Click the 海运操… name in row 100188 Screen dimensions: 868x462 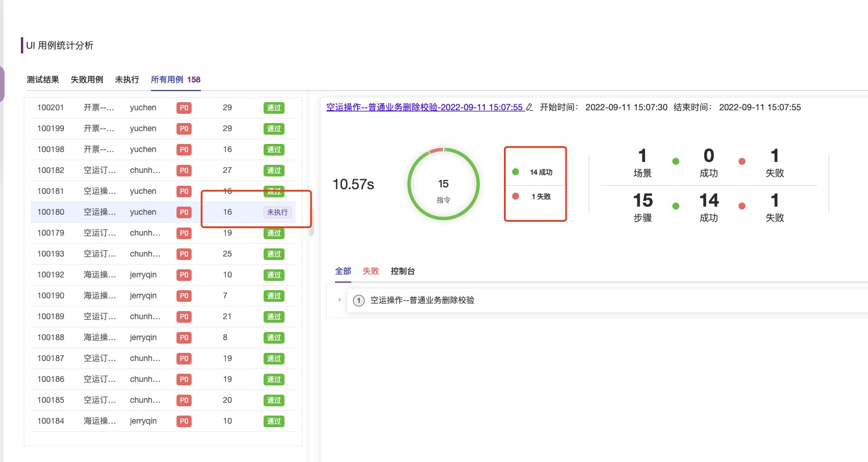(x=99, y=338)
